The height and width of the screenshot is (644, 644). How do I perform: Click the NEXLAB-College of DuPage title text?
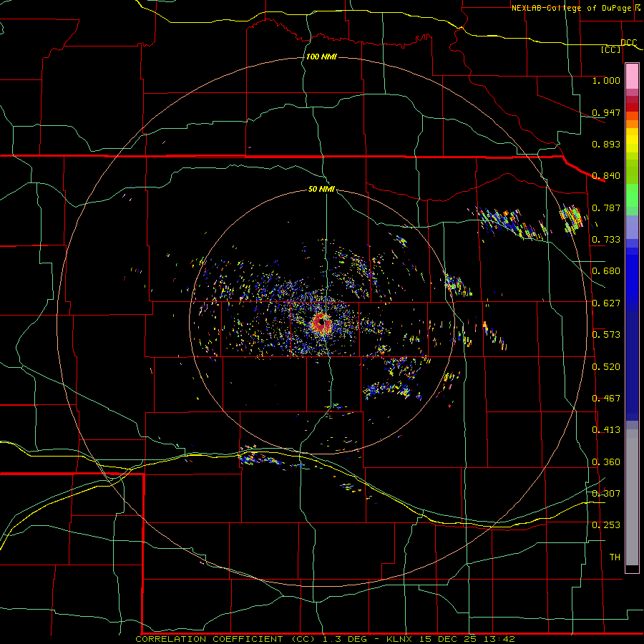[x=572, y=8]
